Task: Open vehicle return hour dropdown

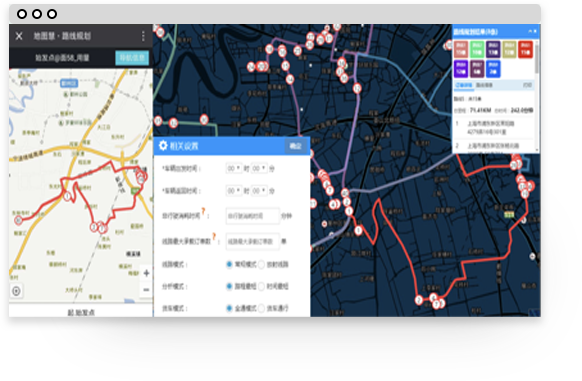Action: tap(234, 191)
